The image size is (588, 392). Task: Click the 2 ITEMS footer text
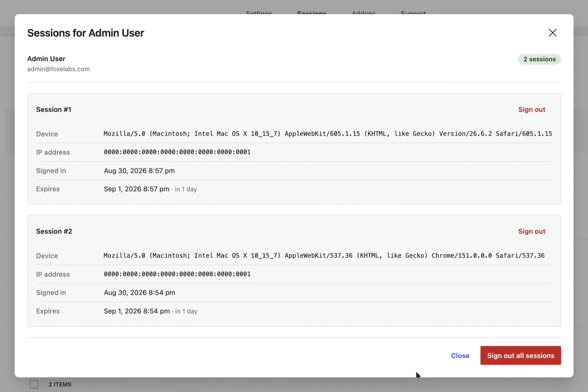tap(60, 384)
